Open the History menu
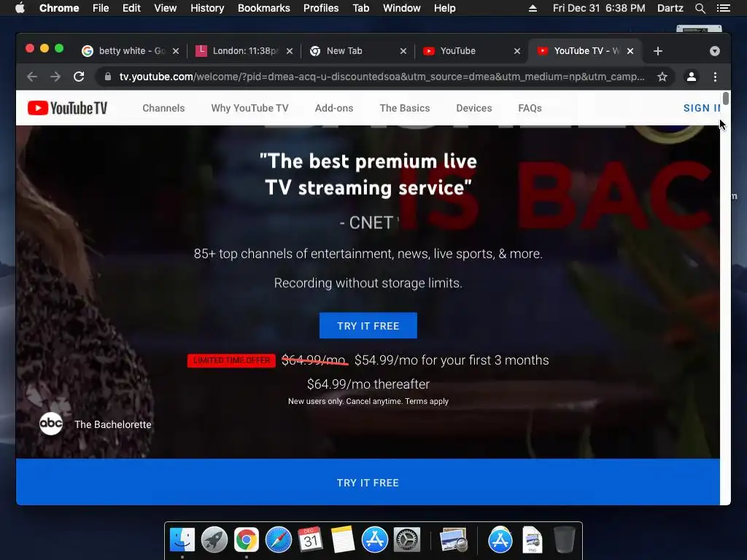 207,8
